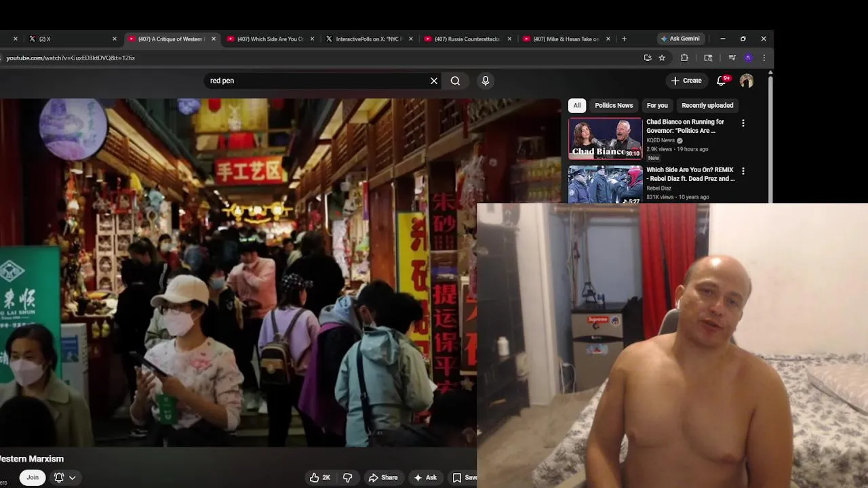Save the video to a playlist
The width and height of the screenshot is (868, 488).
(464, 477)
